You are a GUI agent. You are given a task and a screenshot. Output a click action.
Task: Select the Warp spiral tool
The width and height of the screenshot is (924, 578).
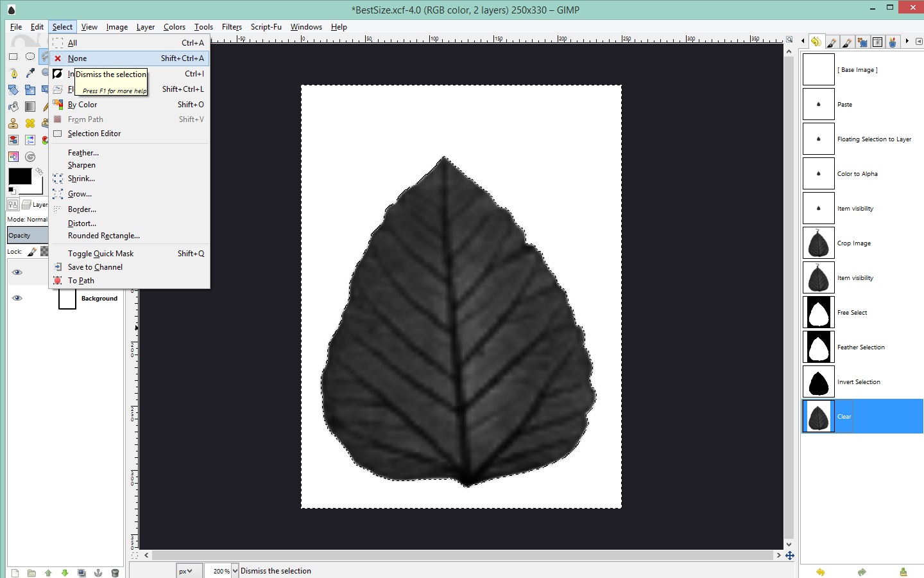30,157
